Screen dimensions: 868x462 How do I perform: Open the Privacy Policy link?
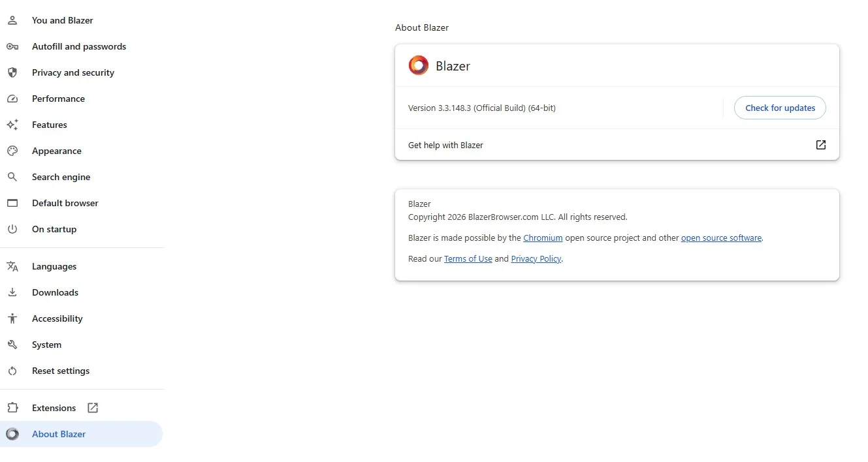(536, 259)
